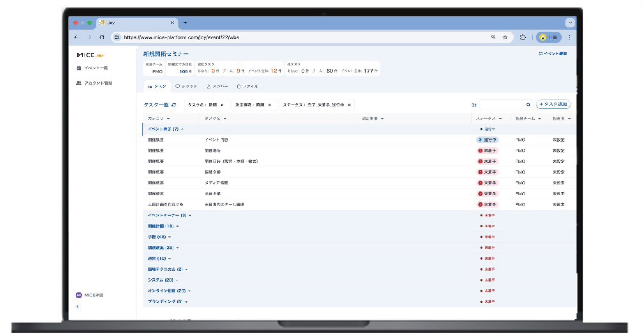Click the browser reload icon
The height and width of the screenshot is (334, 644).
coord(102,37)
